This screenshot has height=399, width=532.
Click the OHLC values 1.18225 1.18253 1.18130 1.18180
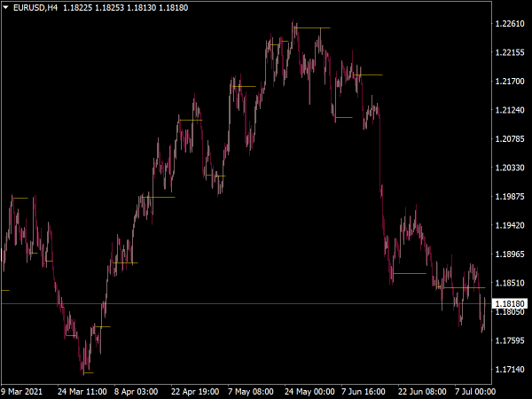point(126,7)
